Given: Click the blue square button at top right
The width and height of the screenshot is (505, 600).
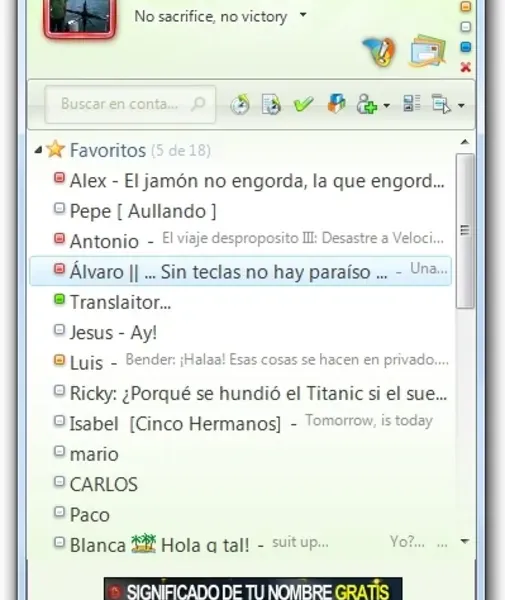Looking at the screenshot, I should tap(465, 47).
